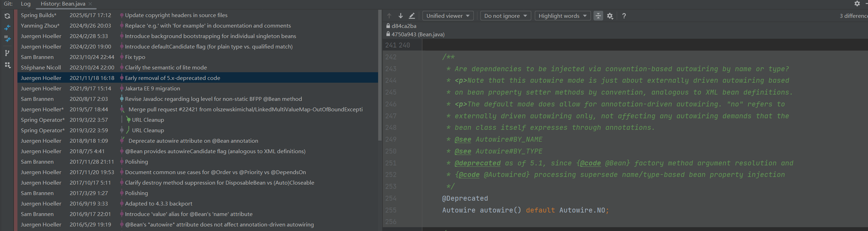
Task: Open the Presentation Settings grid icon
Action: (x=7, y=65)
